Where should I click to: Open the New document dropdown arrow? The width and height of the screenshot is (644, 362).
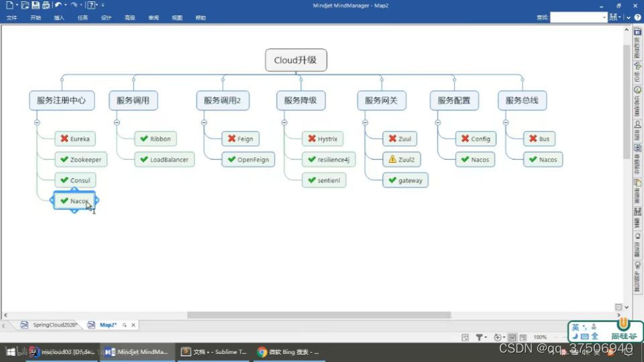pyautogui.click(x=17, y=5)
